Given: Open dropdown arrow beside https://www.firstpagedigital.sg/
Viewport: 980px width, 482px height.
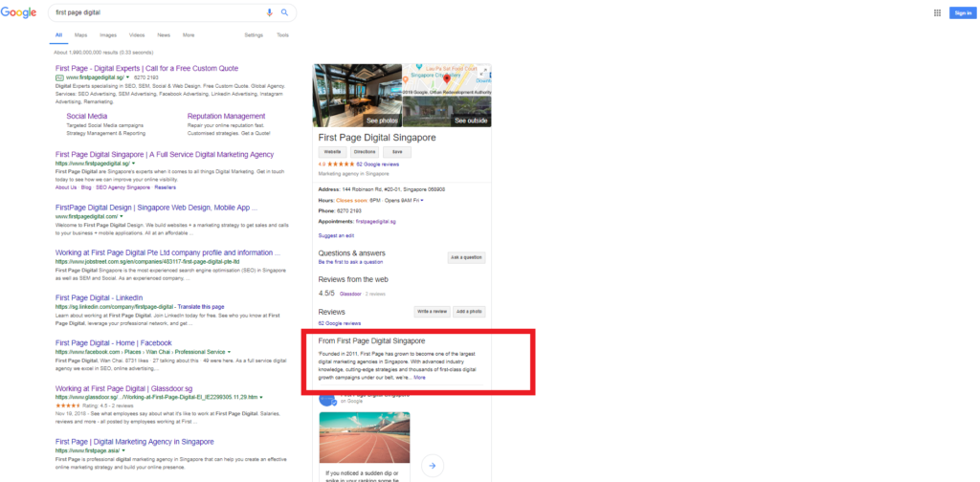Looking at the screenshot, I should [x=134, y=164].
